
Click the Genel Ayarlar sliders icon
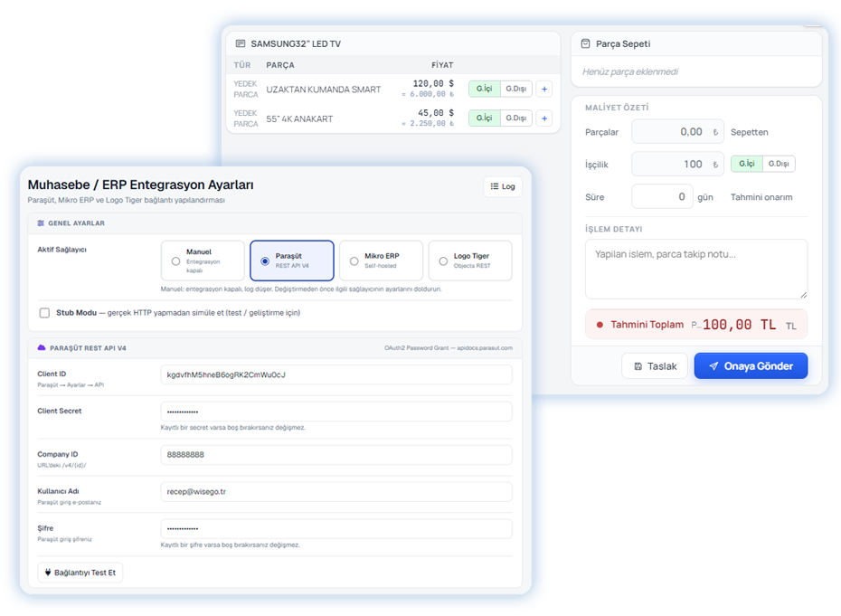coord(41,223)
